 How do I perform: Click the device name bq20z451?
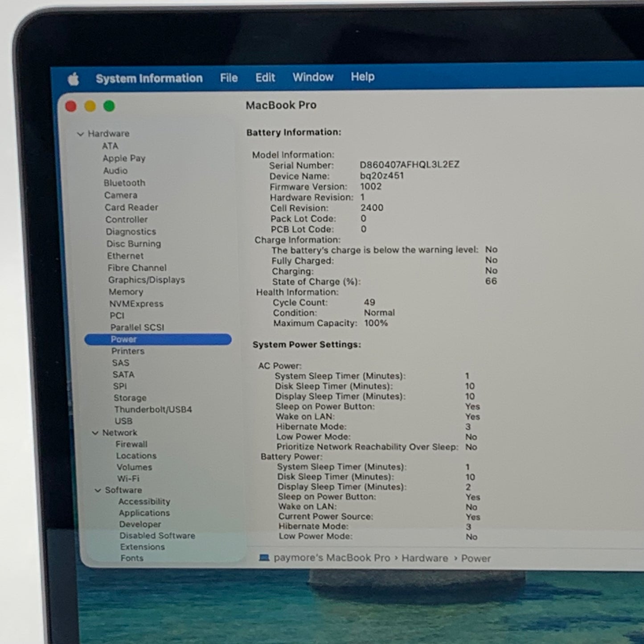(382, 176)
